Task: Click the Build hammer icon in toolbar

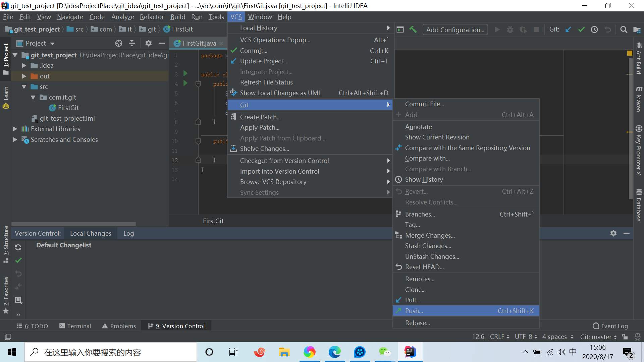Action: pos(413,29)
